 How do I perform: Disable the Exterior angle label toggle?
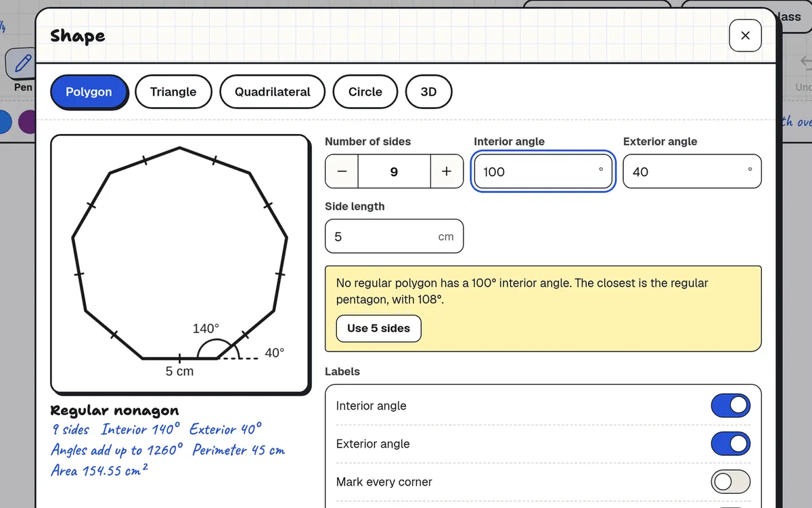[730, 444]
